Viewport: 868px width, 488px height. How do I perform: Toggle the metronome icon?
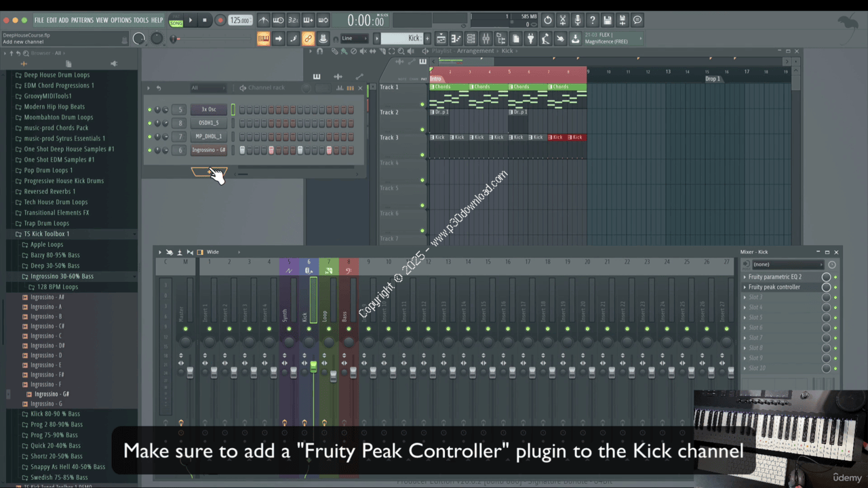coord(264,20)
